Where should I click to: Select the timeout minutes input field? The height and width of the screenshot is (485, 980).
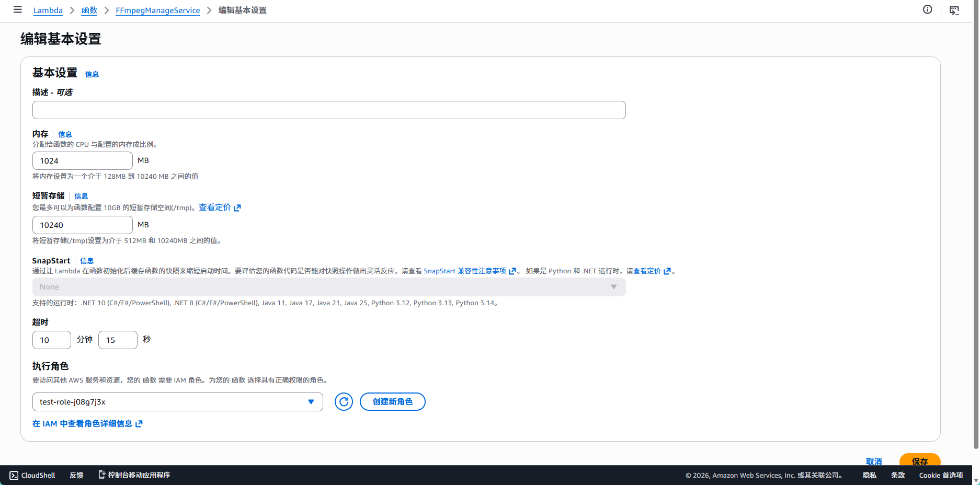51,340
